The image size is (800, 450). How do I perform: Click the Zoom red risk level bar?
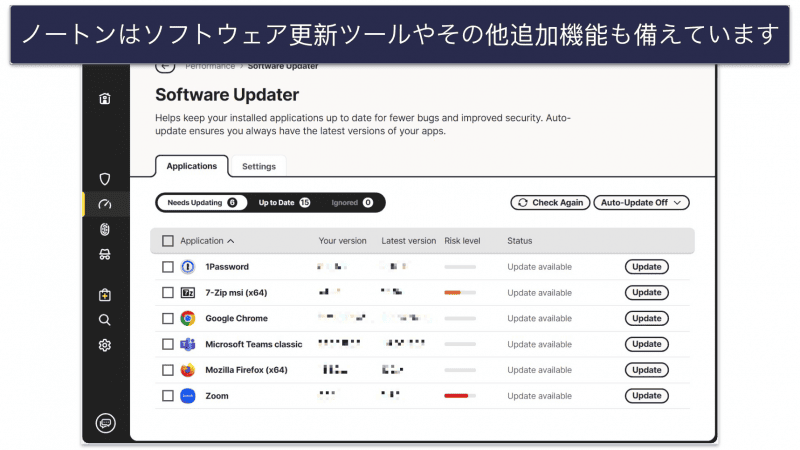coord(460,395)
